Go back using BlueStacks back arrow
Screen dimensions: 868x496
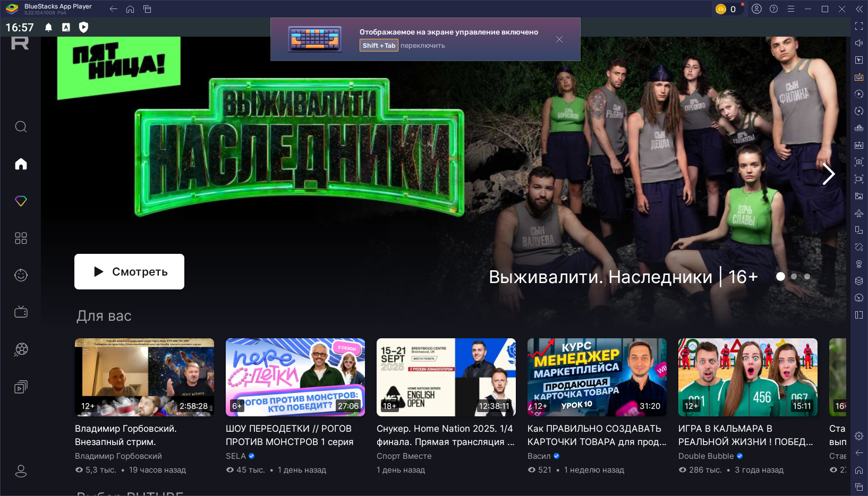113,9
